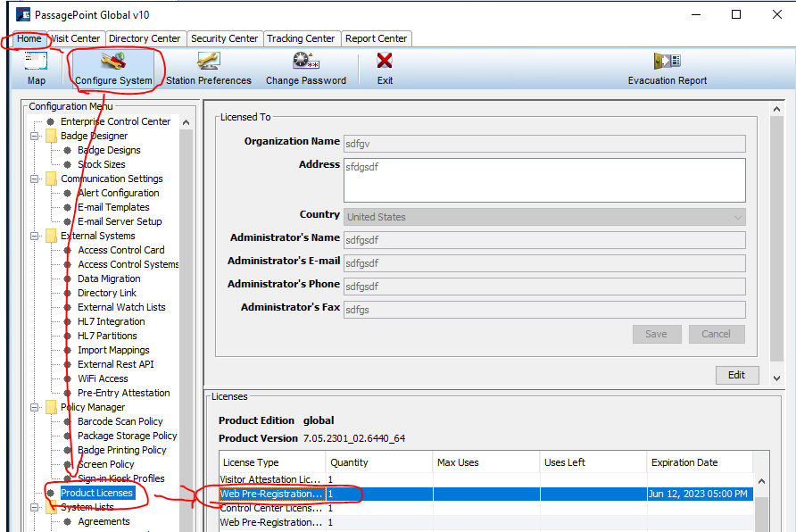Select Import Mappings tree item
The height and width of the screenshot is (532, 796).
113,350
